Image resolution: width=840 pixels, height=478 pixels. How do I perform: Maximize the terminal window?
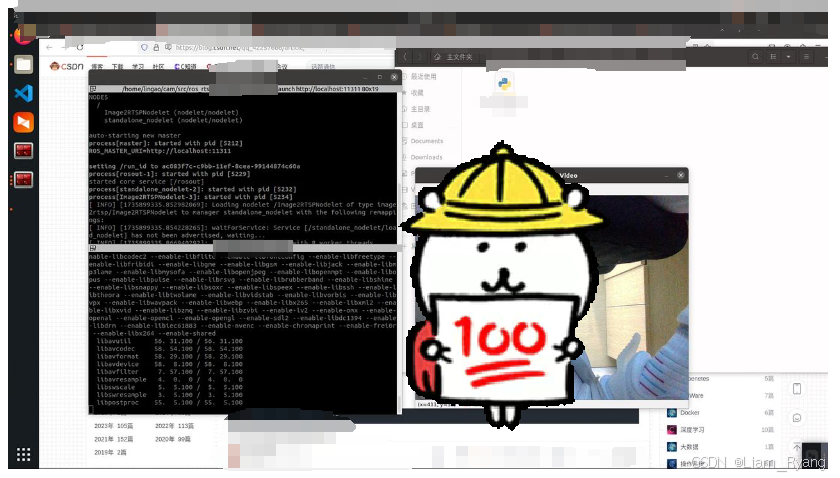click(380, 77)
